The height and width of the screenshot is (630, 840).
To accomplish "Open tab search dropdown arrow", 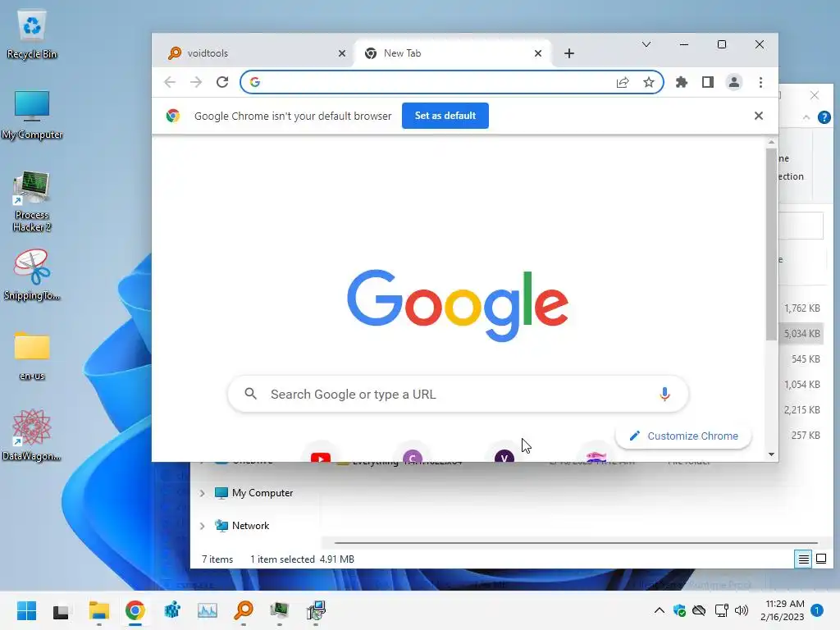I will click(x=646, y=44).
